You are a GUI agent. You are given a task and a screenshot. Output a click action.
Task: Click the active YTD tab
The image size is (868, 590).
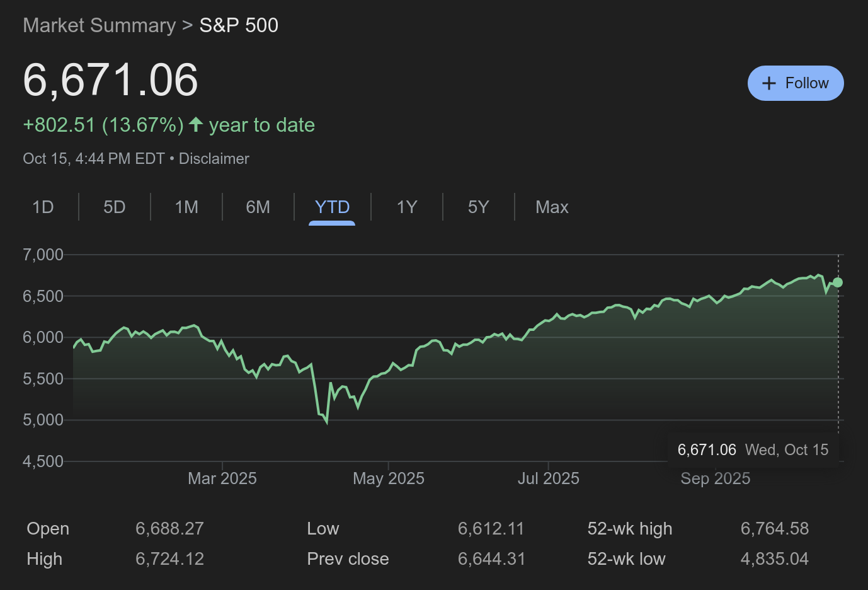[332, 207]
